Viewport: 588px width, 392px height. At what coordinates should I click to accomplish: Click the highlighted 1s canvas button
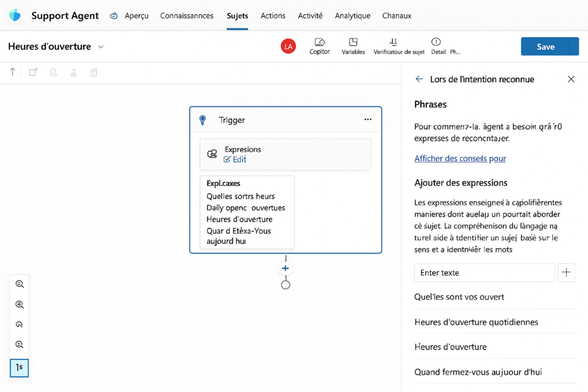point(19,368)
